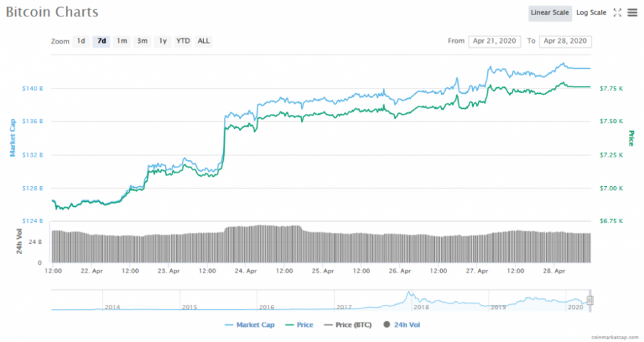Click the vertical Market Cap axis title

click(x=12, y=137)
